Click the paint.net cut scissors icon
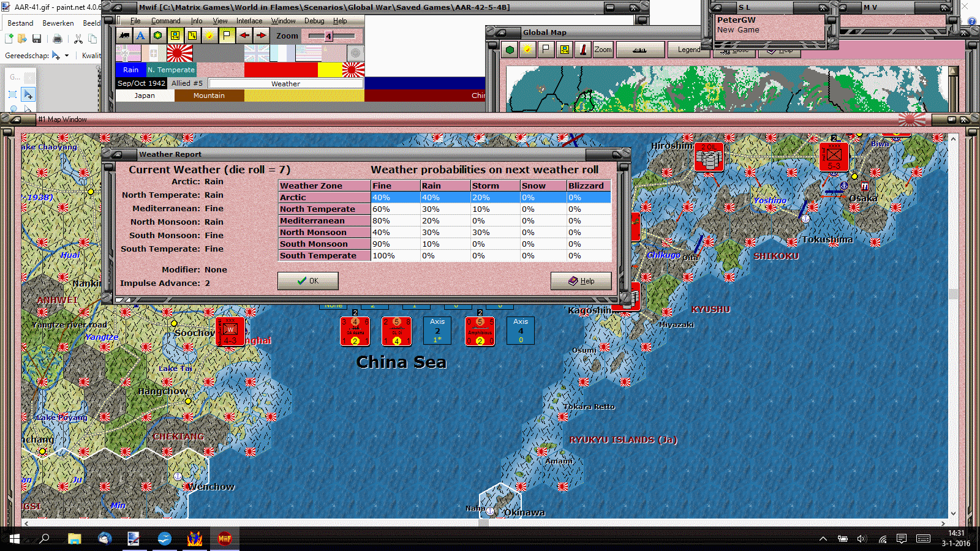Viewport: 980px width, 551px height. [x=78, y=39]
